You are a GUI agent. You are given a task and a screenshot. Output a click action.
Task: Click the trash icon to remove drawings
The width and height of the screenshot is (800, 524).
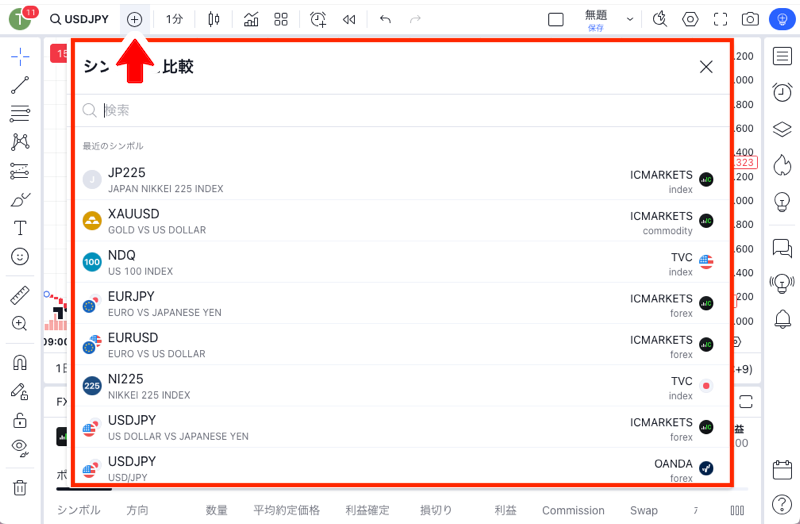20,488
